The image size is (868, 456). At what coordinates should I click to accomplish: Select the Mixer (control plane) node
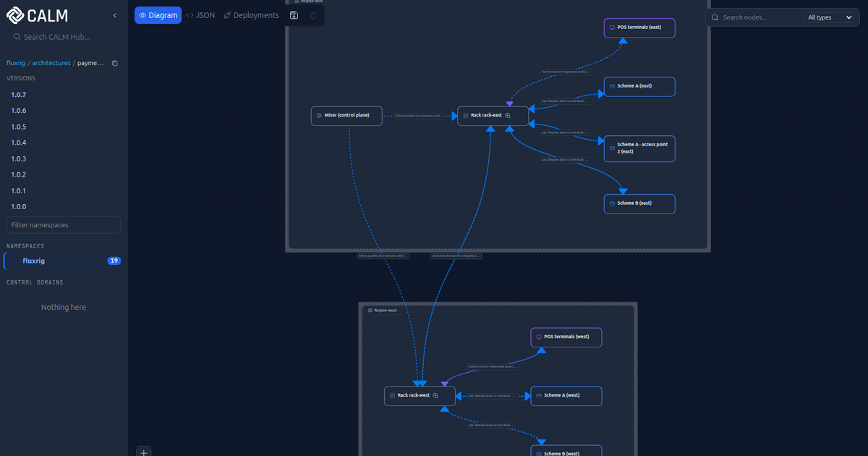pos(346,115)
